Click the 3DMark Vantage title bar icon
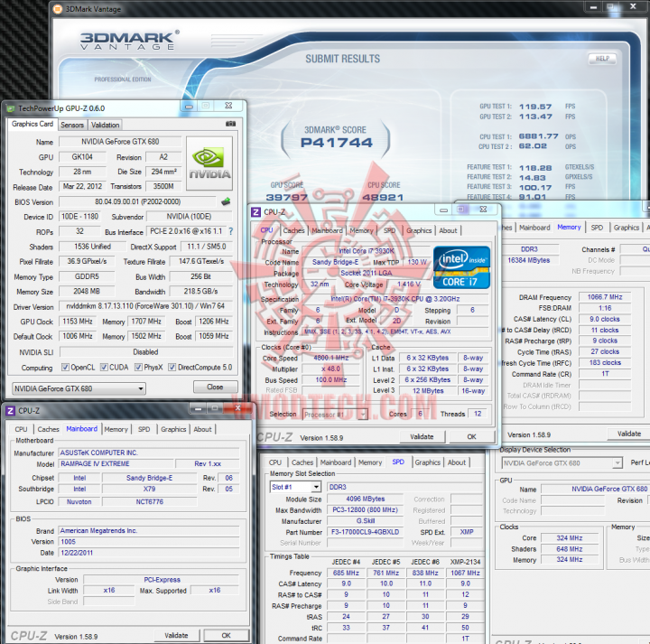650x644 pixels. click(x=58, y=9)
